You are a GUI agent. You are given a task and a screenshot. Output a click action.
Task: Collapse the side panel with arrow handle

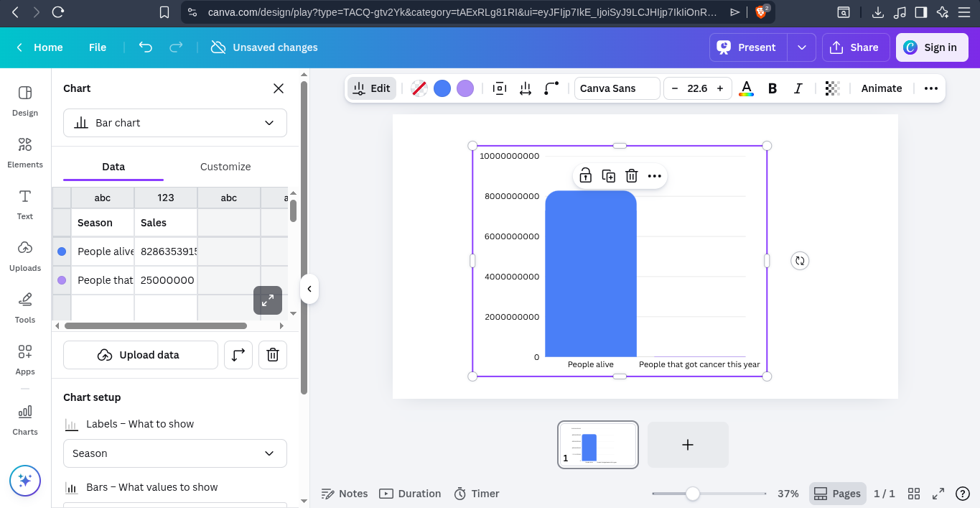point(309,289)
